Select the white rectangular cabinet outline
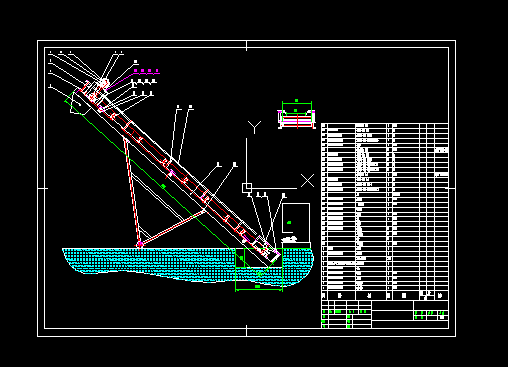This screenshot has height=367, width=508. pos(296,218)
